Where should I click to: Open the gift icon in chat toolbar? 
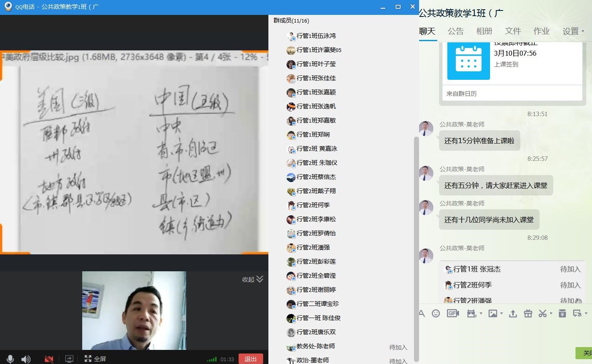528,314
